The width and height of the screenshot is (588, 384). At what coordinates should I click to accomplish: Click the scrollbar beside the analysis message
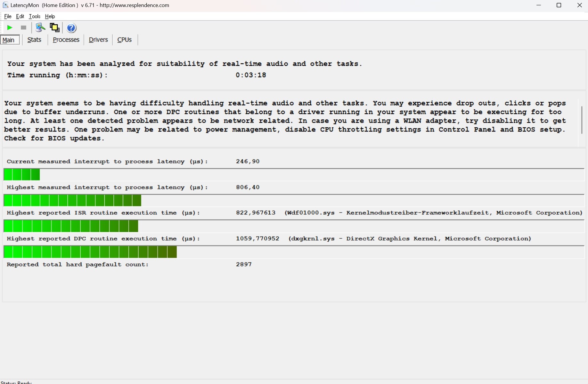pyautogui.click(x=582, y=120)
